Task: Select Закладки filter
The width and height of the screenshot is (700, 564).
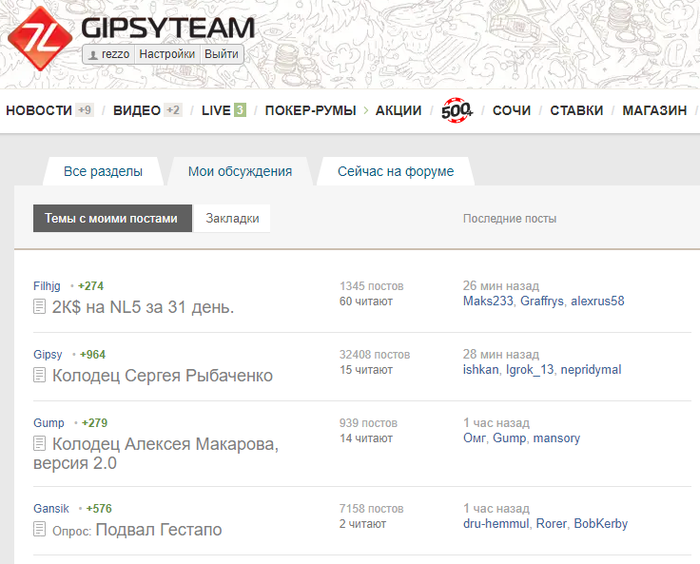Action: 232,218
